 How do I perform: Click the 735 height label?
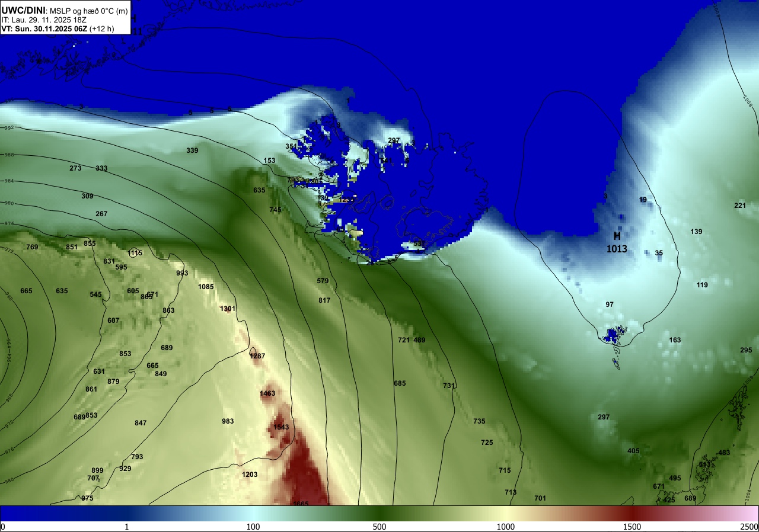tap(479, 421)
